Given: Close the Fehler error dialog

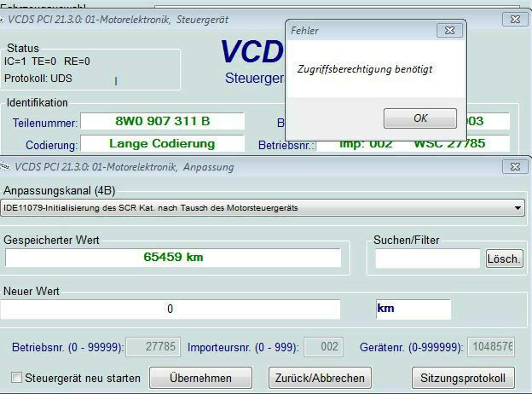Looking at the screenshot, I should tap(450, 30).
